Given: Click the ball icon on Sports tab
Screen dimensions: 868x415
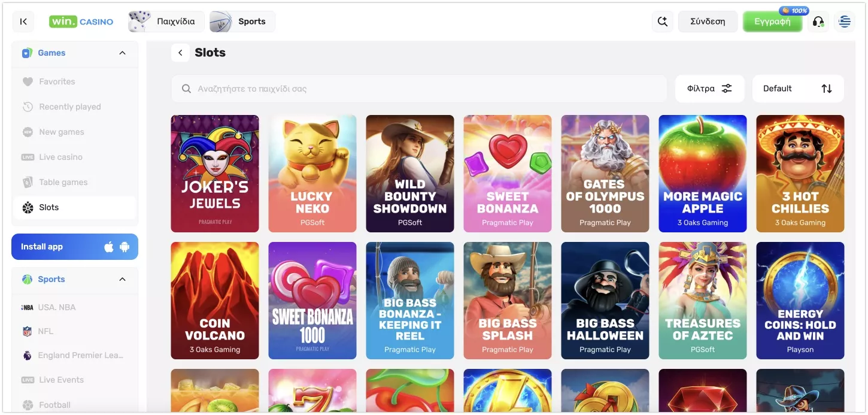Looking at the screenshot, I should [x=221, y=22].
